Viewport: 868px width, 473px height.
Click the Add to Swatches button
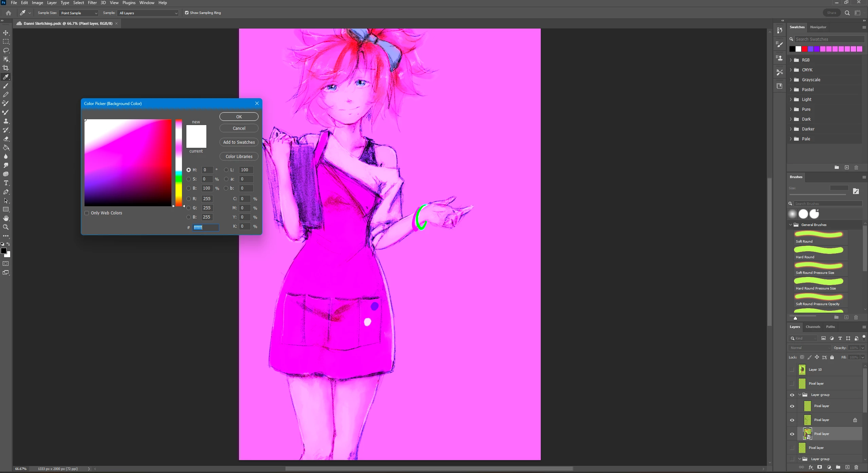pos(239,142)
